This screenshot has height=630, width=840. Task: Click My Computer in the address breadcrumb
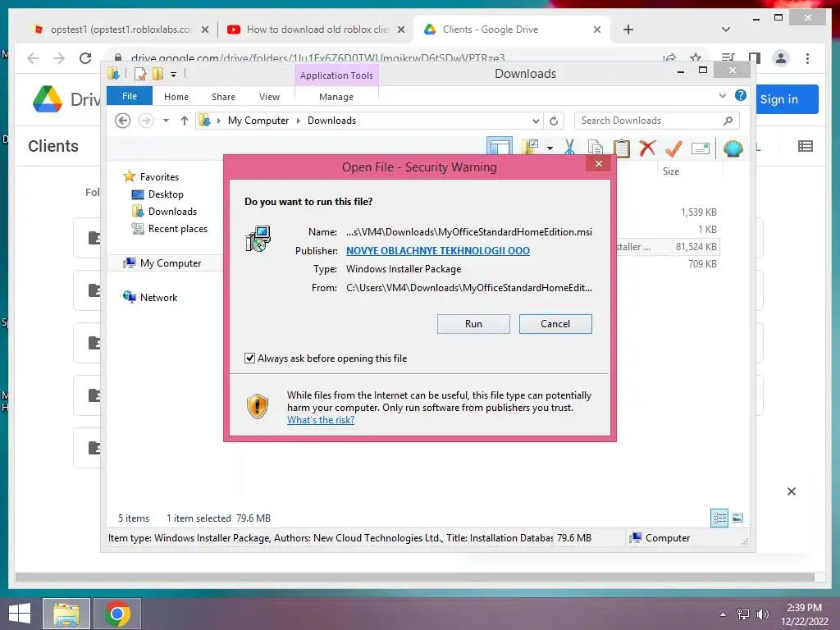(258, 121)
